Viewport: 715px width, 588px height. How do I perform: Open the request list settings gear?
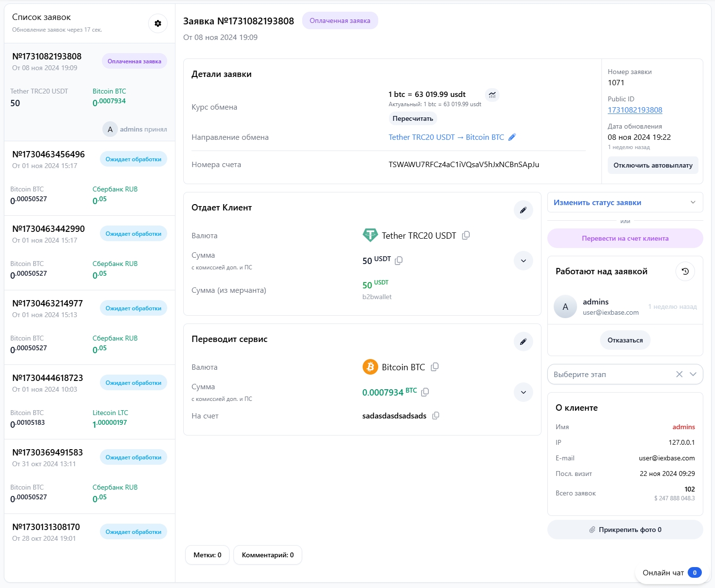[x=158, y=23]
